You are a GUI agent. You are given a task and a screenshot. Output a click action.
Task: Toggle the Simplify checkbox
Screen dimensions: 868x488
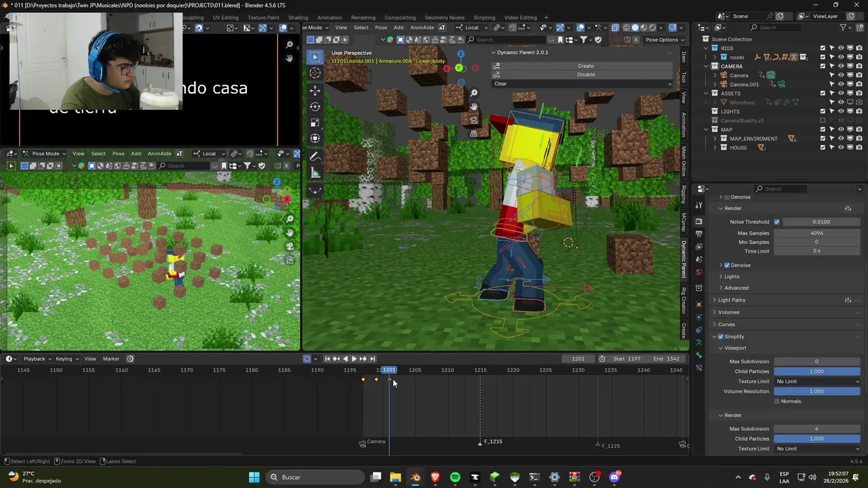pyautogui.click(x=721, y=337)
